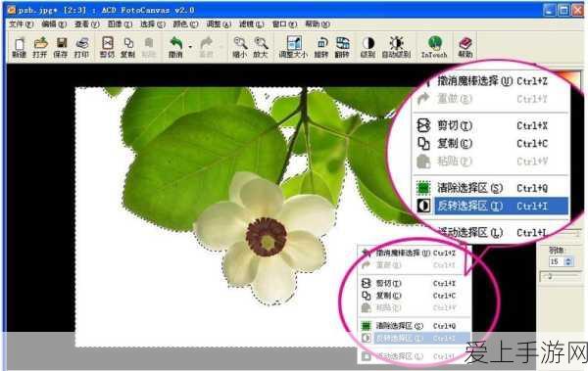Open the 查看 (View) menu
588x371 pixels.
[x=86, y=24]
